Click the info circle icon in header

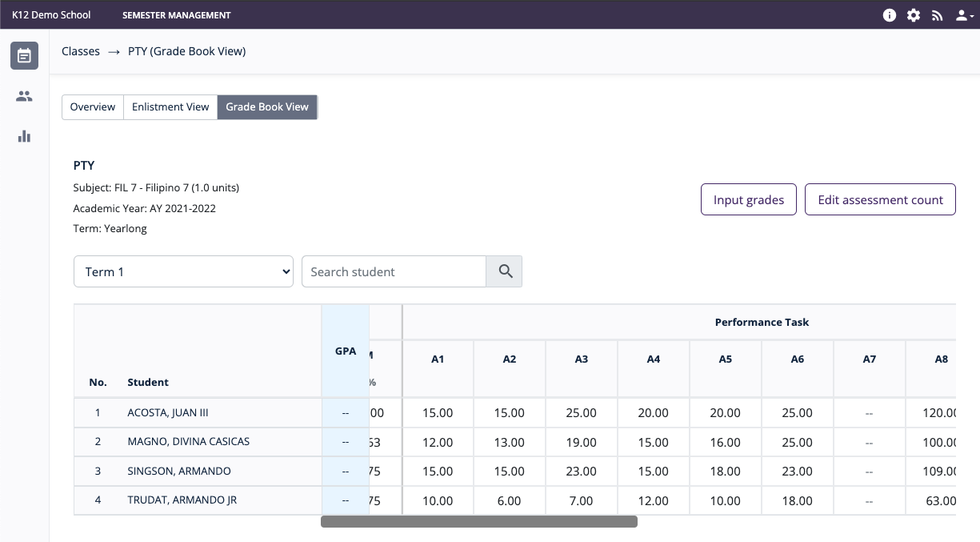click(x=890, y=15)
